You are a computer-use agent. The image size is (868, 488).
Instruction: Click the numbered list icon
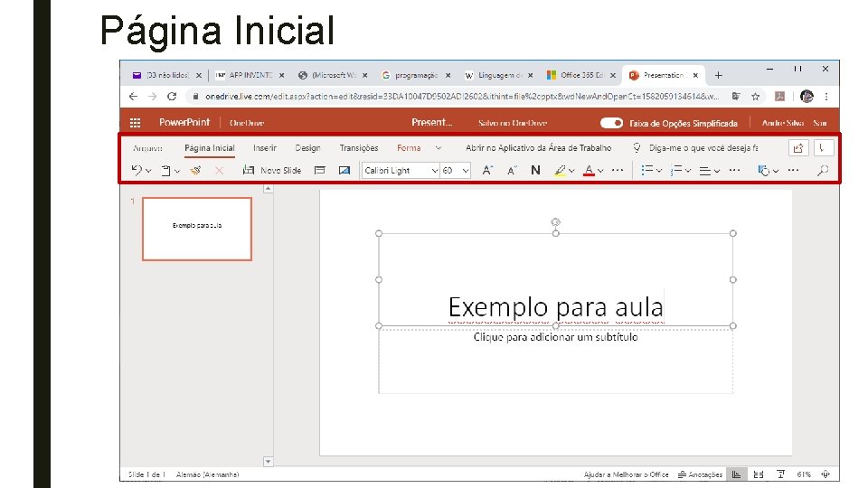point(676,171)
